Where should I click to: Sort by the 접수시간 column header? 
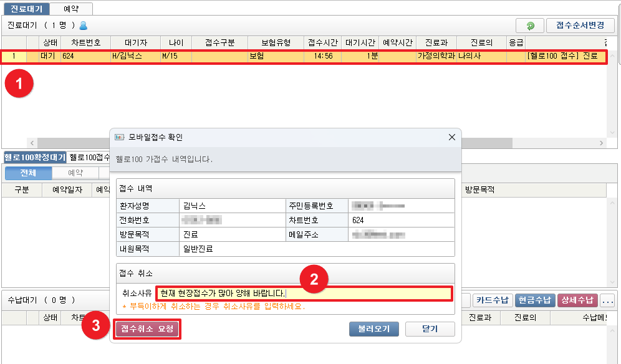click(x=322, y=42)
